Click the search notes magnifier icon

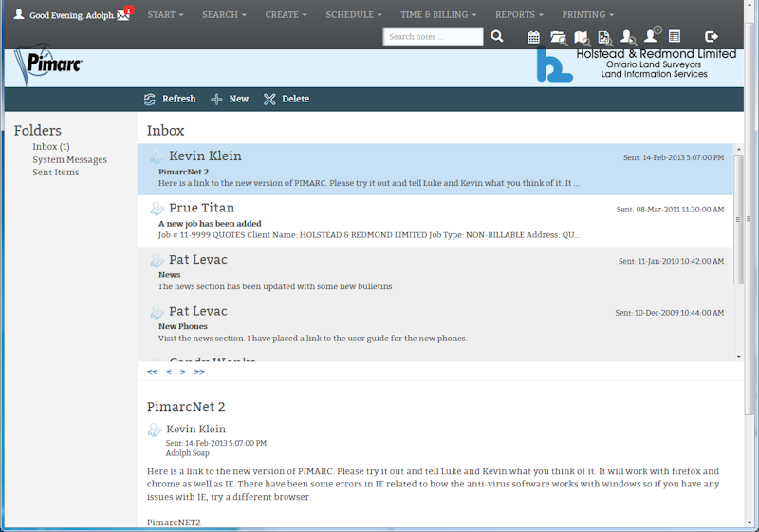(497, 36)
